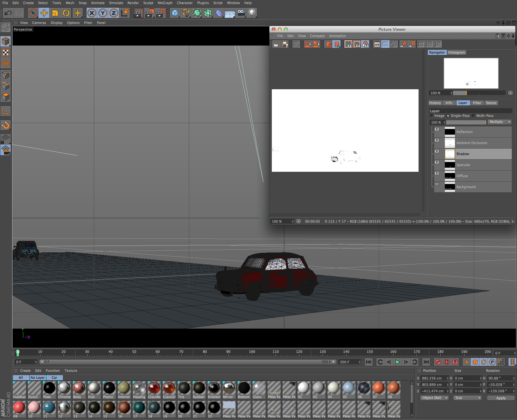Hide the Reflection layer via eye icon
The width and height of the screenshot is (517, 420).
click(437, 129)
